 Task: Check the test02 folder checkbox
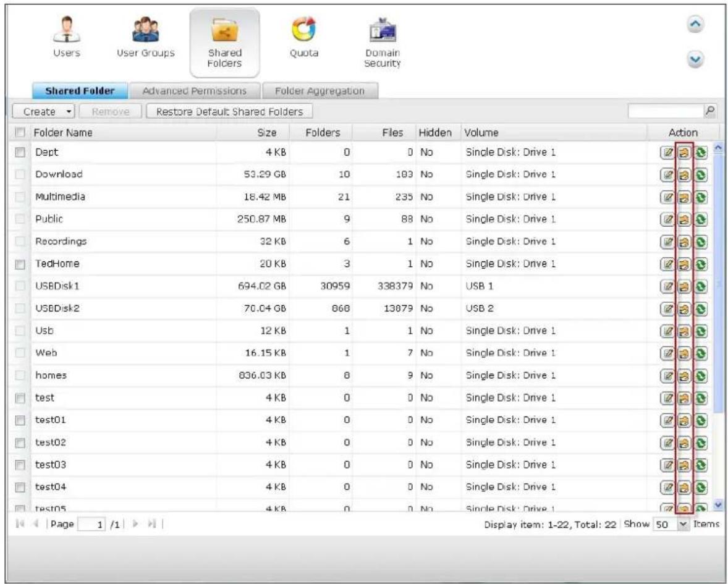click(20, 443)
